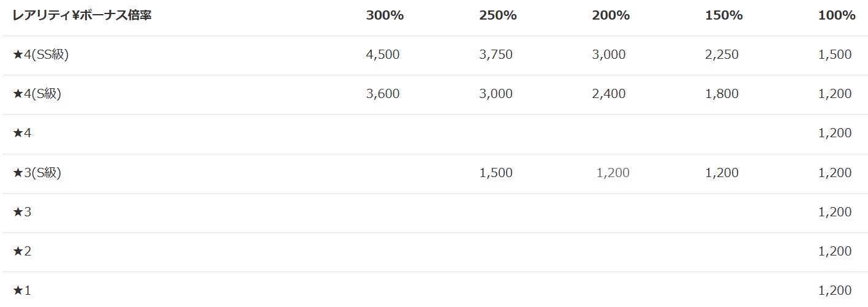Click the ★4(S級) row label
Image resolution: width=868 pixels, height=307 pixels.
click(37, 94)
